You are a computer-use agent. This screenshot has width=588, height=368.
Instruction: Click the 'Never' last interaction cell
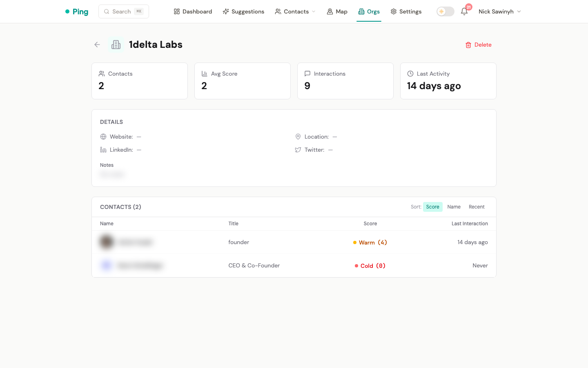point(480,265)
